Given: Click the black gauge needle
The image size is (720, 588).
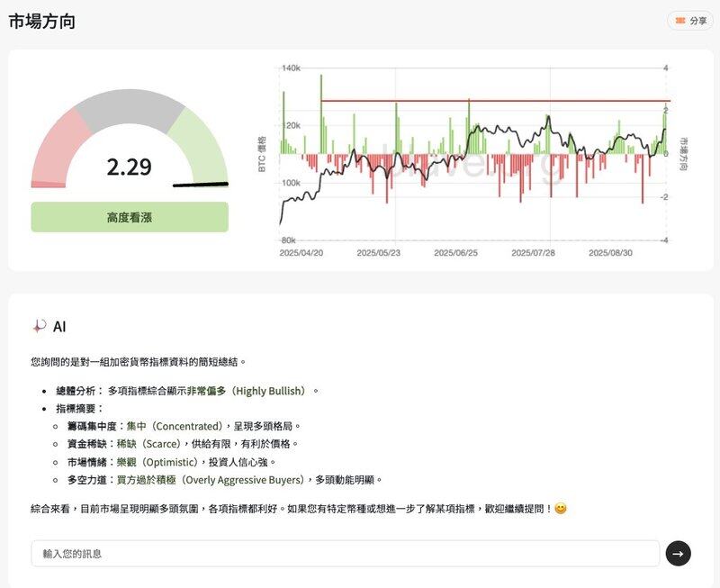Looking at the screenshot, I should pos(200,185).
